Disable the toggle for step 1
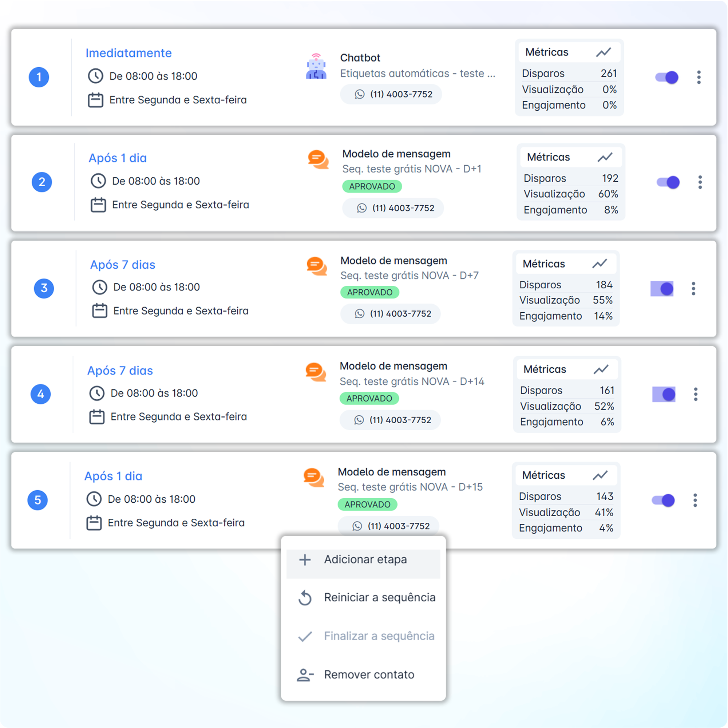This screenshot has height=728, width=728. (666, 77)
